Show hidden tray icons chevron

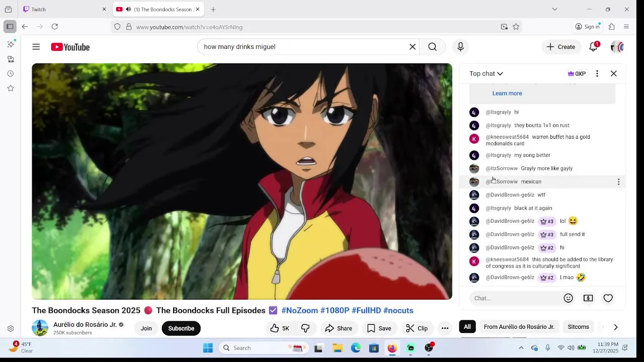tap(521, 348)
